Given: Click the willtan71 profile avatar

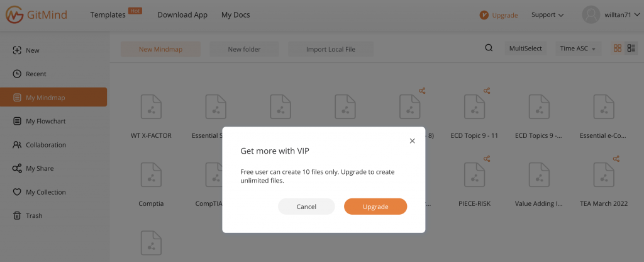Looking at the screenshot, I should tap(591, 15).
